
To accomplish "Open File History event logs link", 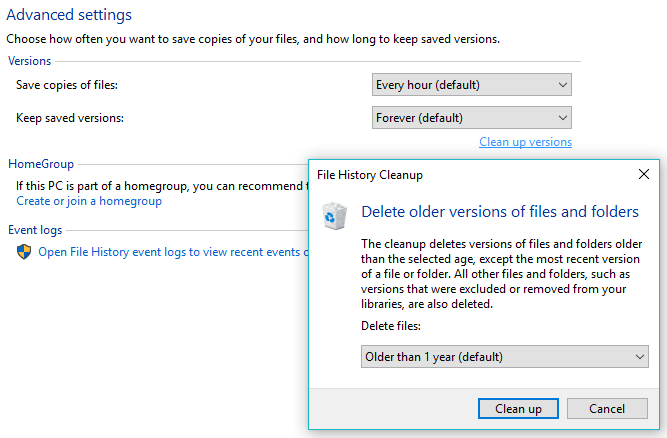I will (173, 252).
